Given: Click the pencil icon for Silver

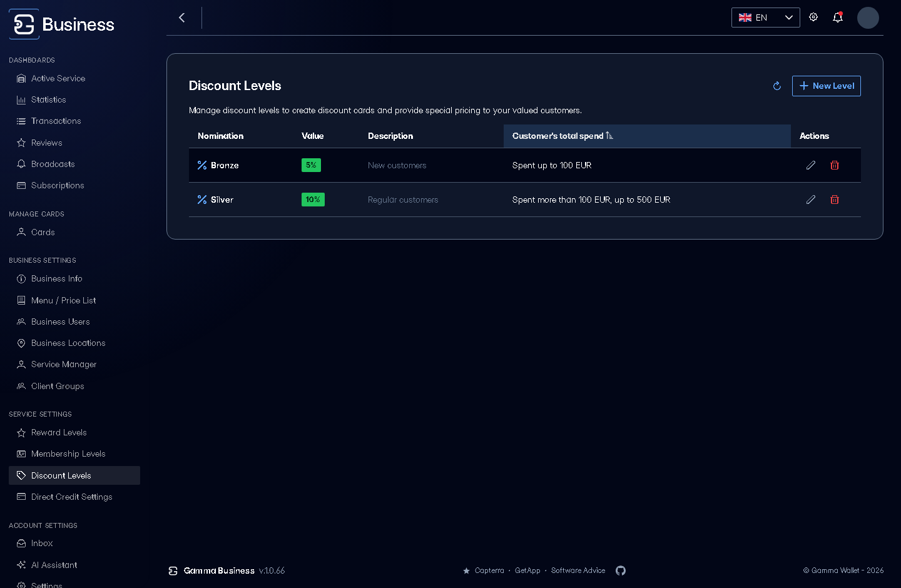Looking at the screenshot, I should 811,200.
